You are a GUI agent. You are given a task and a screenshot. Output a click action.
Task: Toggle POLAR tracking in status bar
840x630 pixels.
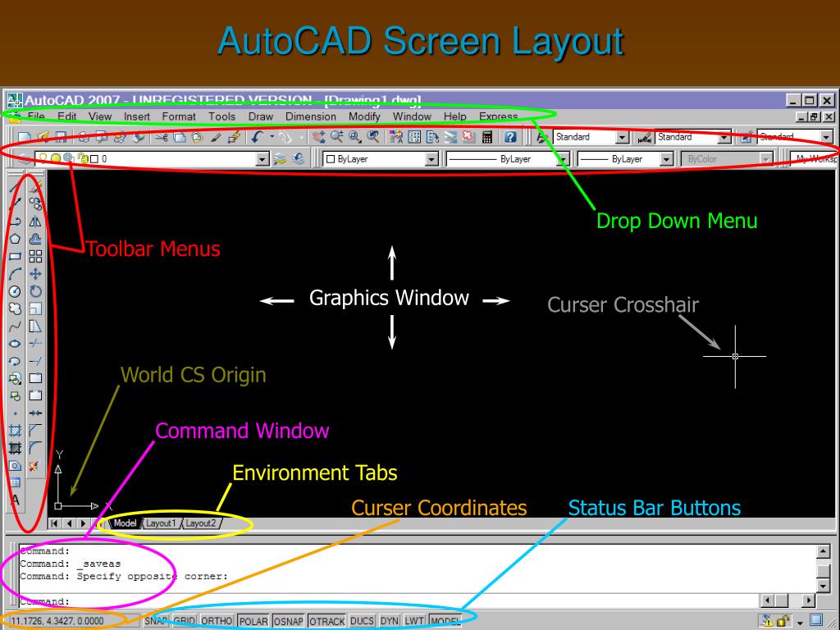253,621
